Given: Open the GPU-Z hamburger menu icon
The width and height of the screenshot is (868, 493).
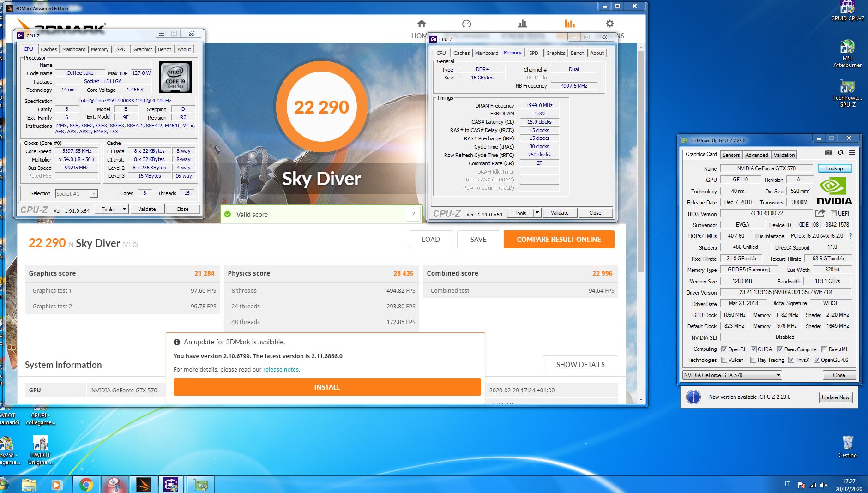Looking at the screenshot, I should pyautogui.click(x=852, y=152).
